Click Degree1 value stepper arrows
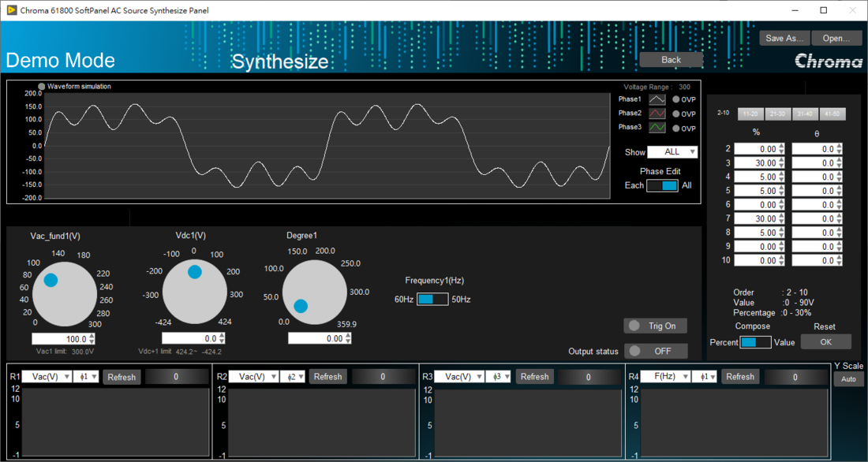The image size is (868, 462). coord(348,338)
